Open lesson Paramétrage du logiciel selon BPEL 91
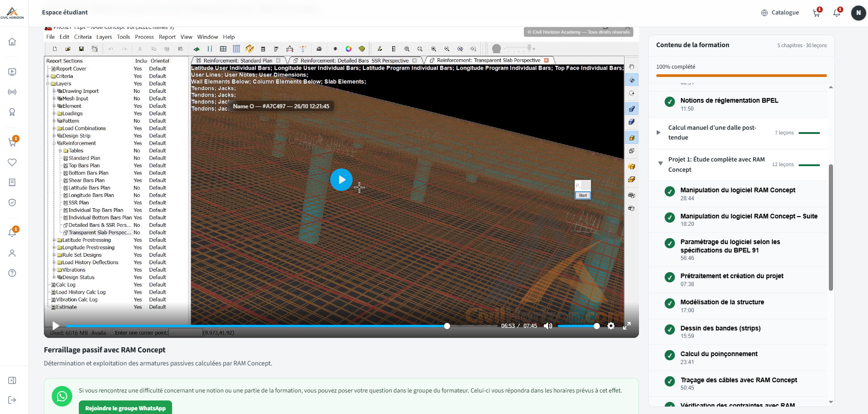 pyautogui.click(x=738, y=250)
